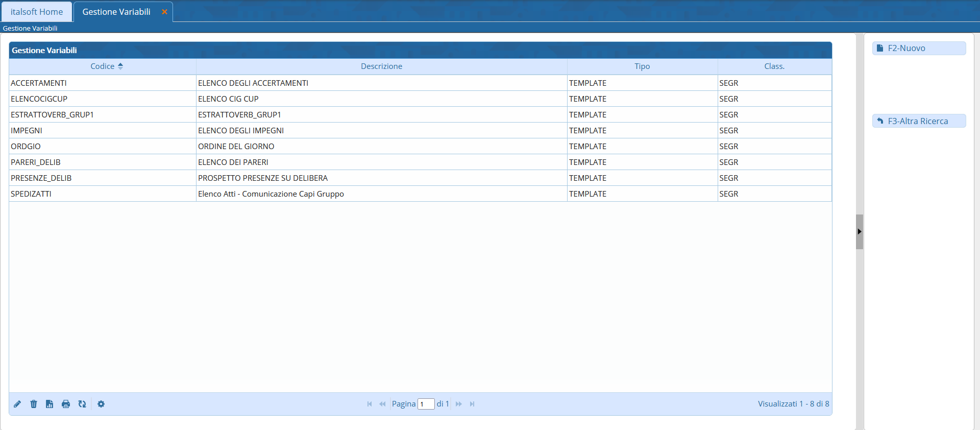Select the Gestione Variabili tab
The width and height of the screenshot is (980, 430).
point(116,12)
